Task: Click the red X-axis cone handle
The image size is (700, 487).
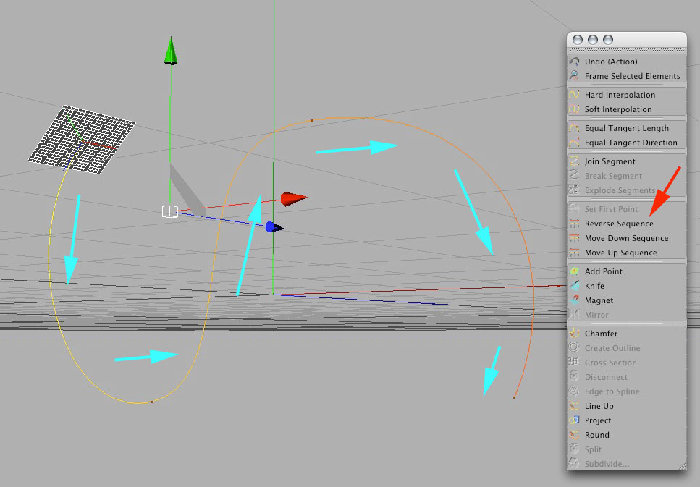Action: pyautogui.click(x=293, y=199)
